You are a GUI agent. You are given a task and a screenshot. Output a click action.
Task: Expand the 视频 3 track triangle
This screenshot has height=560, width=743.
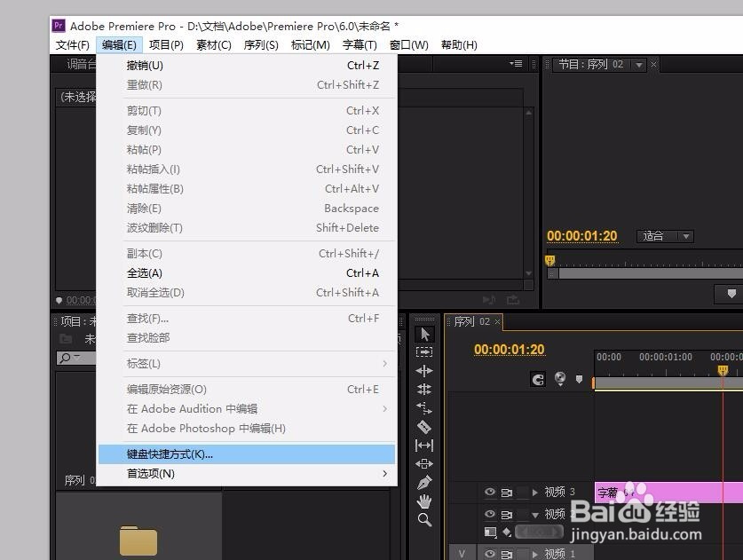pyautogui.click(x=535, y=493)
